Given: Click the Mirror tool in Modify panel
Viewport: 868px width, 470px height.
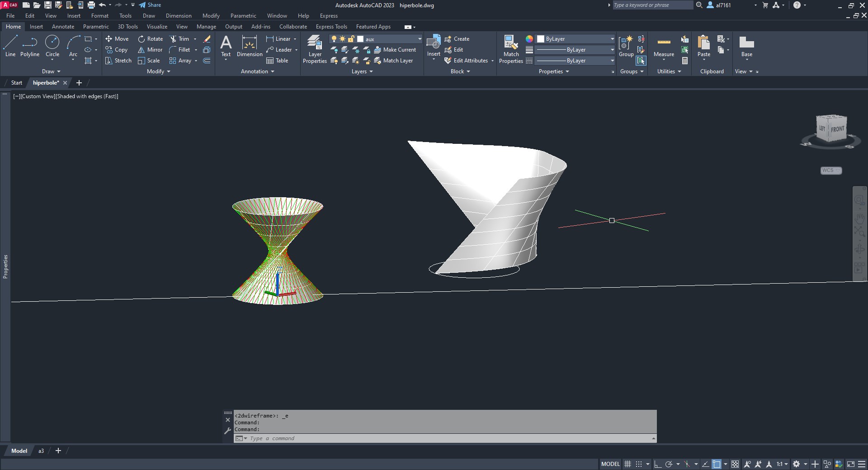Looking at the screenshot, I should [x=150, y=50].
